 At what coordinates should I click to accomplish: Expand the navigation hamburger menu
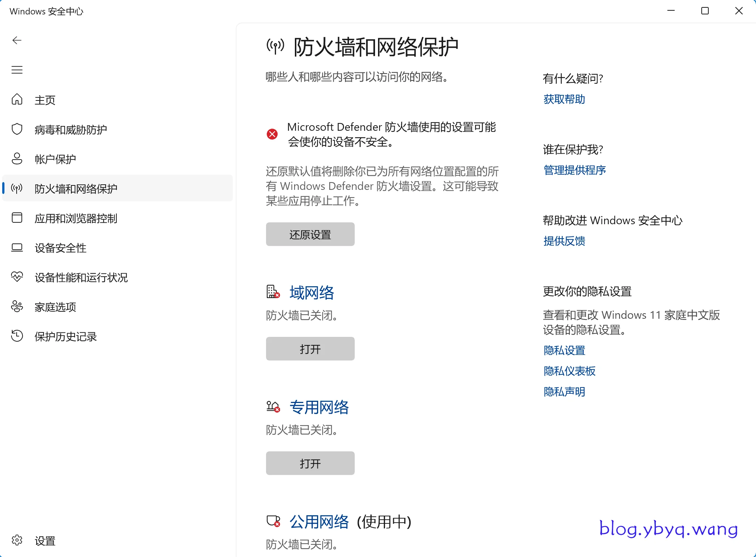point(17,70)
